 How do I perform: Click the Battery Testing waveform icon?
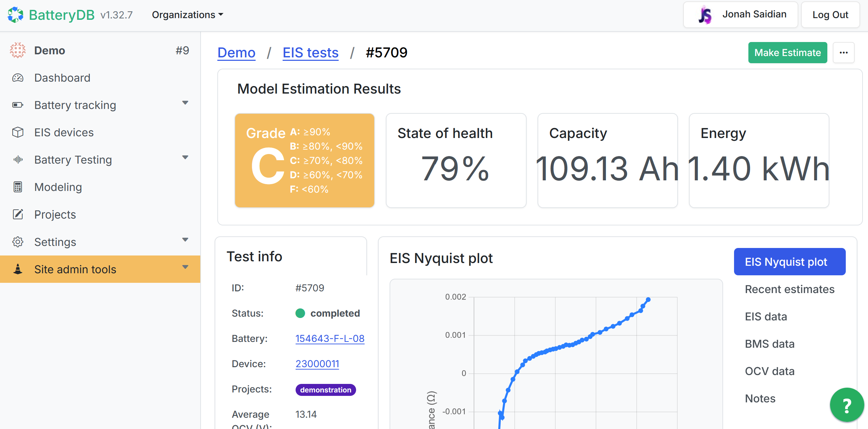click(17, 160)
